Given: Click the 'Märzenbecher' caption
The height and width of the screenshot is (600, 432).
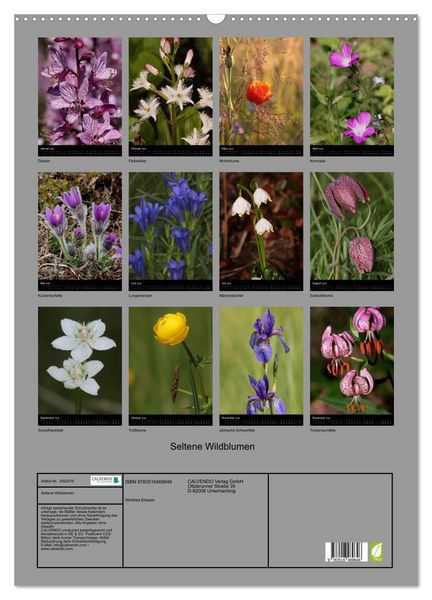Looking at the screenshot, I should [231, 296].
